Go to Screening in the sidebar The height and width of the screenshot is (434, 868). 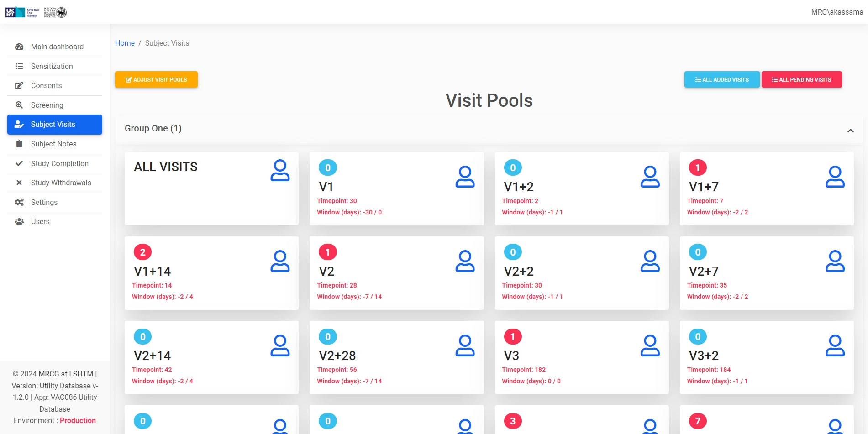(x=47, y=105)
